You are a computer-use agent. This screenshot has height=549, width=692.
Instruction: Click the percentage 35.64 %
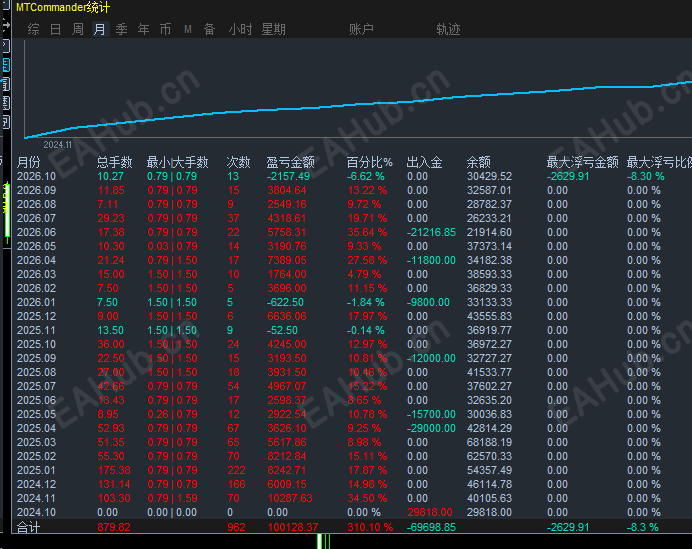367,232
